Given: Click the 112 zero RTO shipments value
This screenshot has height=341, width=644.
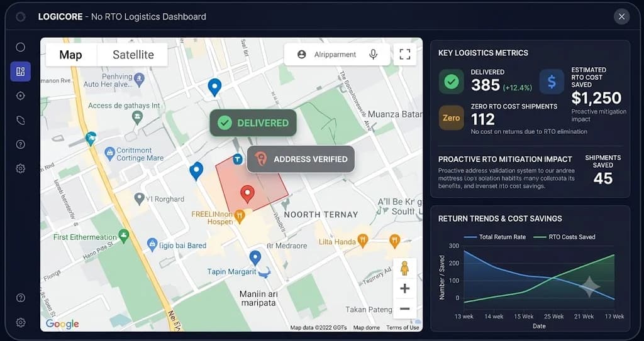Looking at the screenshot, I should pyautogui.click(x=482, y=120).
